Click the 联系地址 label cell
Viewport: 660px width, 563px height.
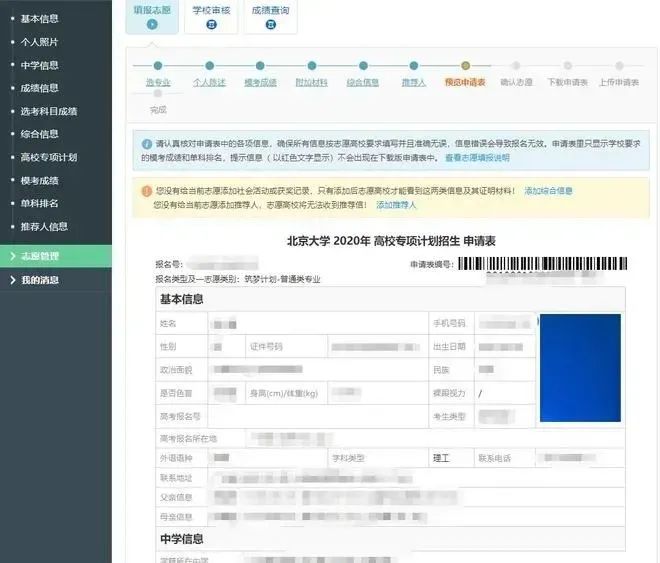[181, 478]
